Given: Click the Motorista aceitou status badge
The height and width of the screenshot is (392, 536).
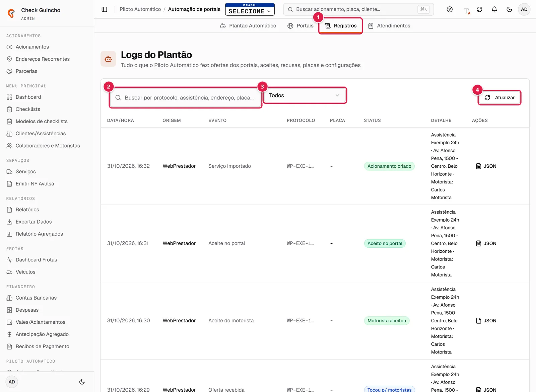Looking at the screenshot, I should [x=387, y=321].
